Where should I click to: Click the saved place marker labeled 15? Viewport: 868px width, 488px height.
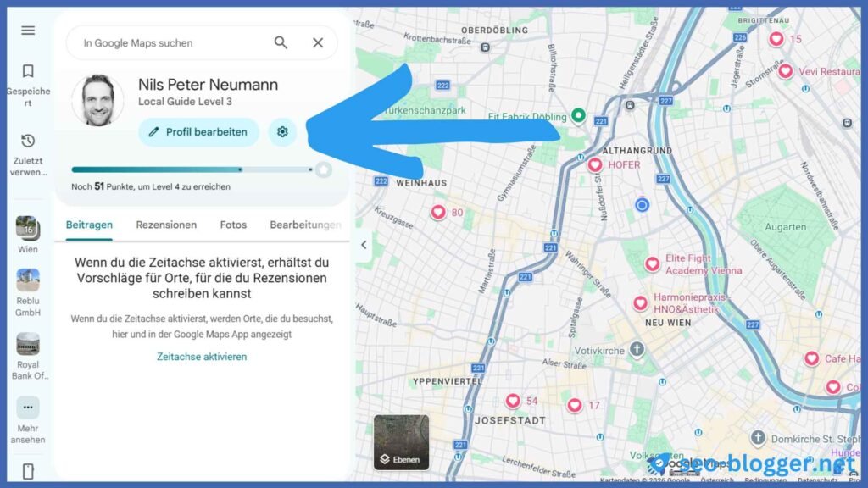click(x=776, y=39)
